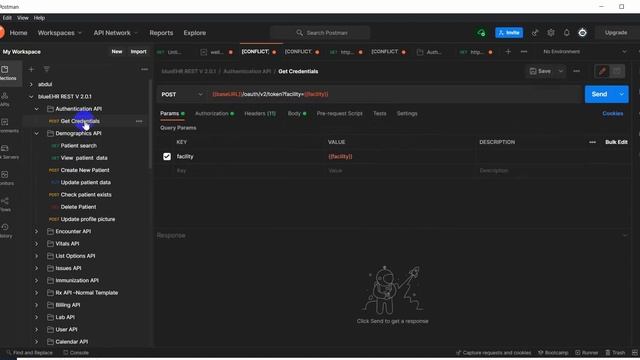This screenshot has width=640, height=360.
Task: Open the Save button dropdown arrow
Action: (561, 71)
